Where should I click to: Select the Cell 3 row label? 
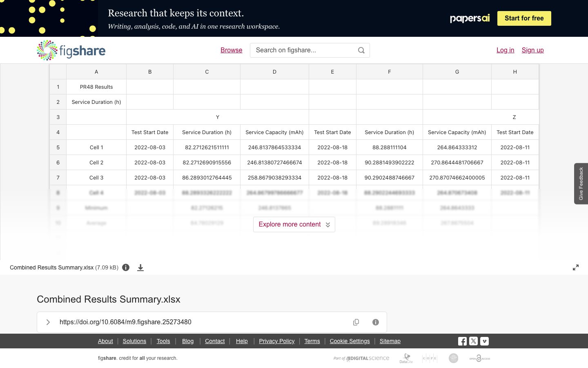tap(96, 177)
